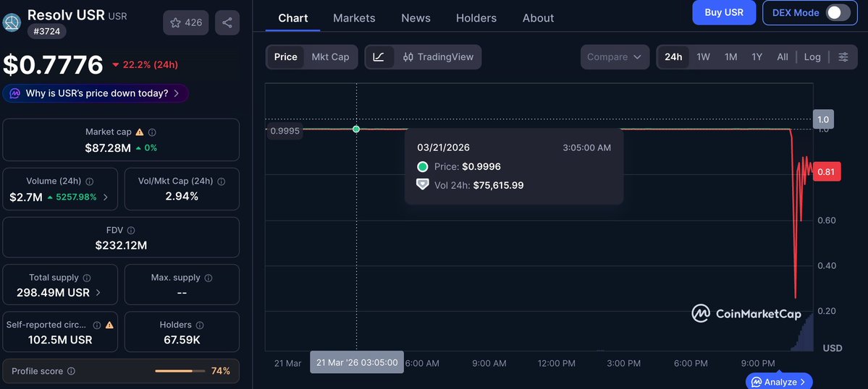This screenshot has width=868, height=389.
Task: Open the Compare dropdown
Action: 615,57
